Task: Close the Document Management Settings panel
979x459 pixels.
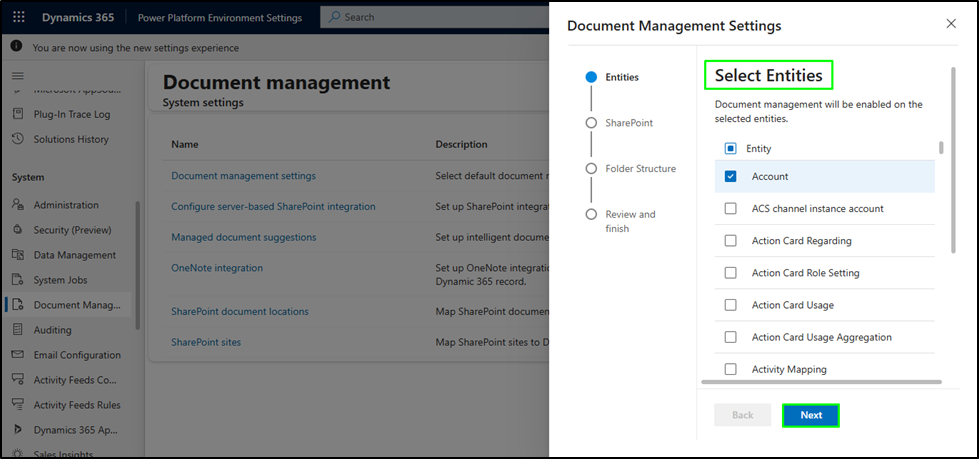Action: point(951,24)
